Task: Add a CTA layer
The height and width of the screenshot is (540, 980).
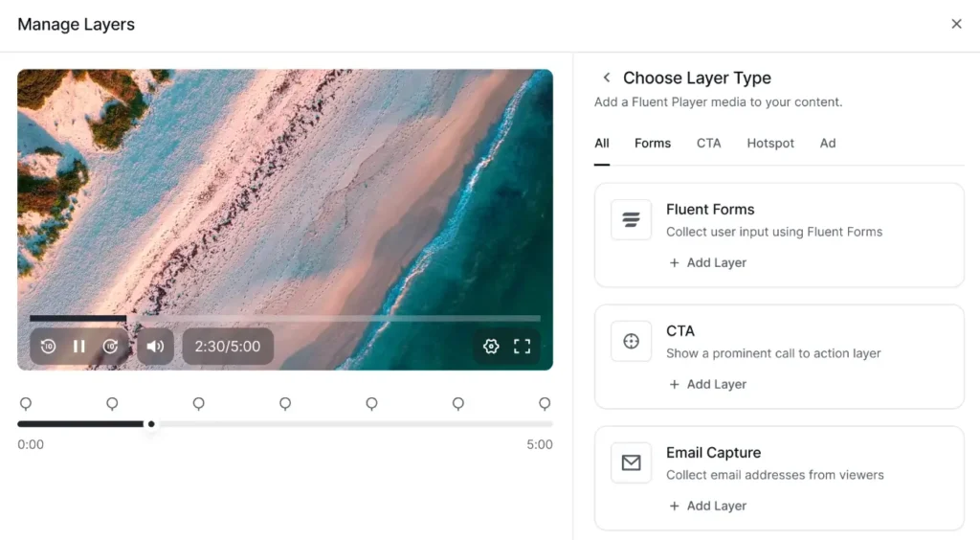Action: (707, 384)
